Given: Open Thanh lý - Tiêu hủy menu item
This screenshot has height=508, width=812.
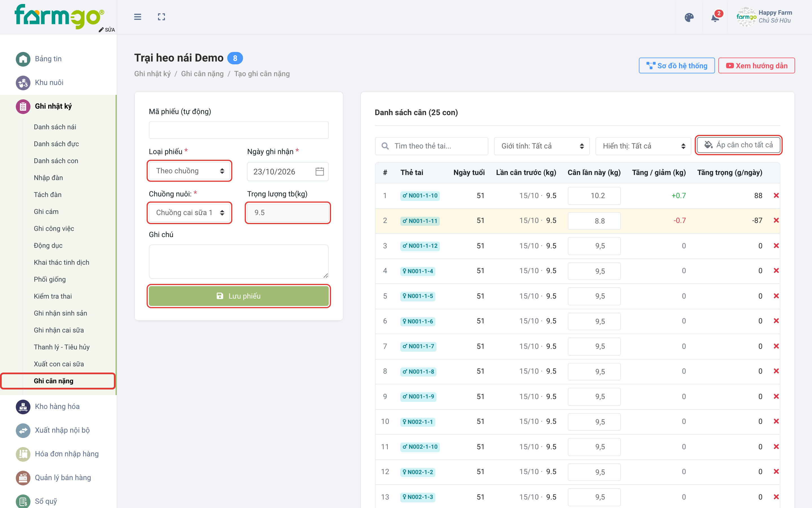Looking at the screenshot, I should 62,347.
